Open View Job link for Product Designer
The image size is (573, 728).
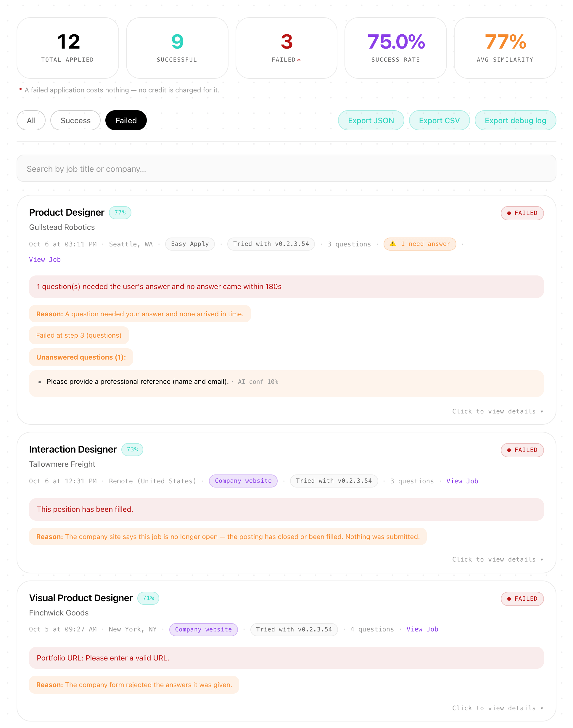45,259
